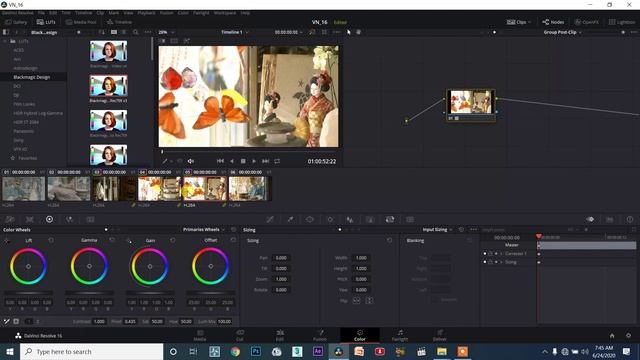640x360 pixels.
Task: Open the viewer timecode dropdown
Action: click(289, 32)
